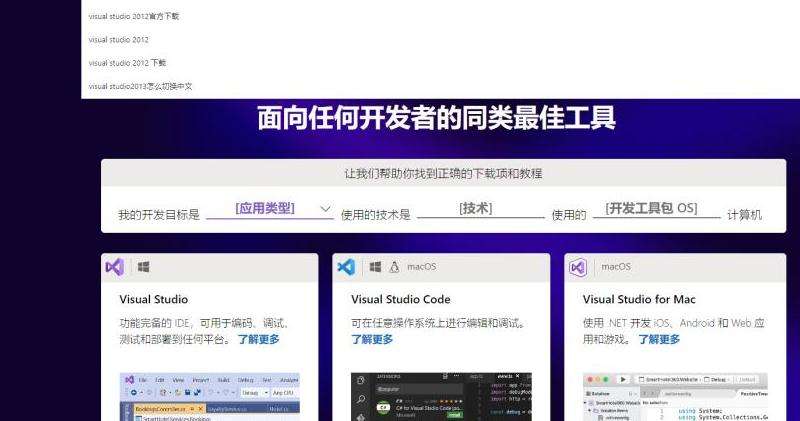
Task: Click the Visual Studio for Mac screenshot thumbnail
Action: 675,397
